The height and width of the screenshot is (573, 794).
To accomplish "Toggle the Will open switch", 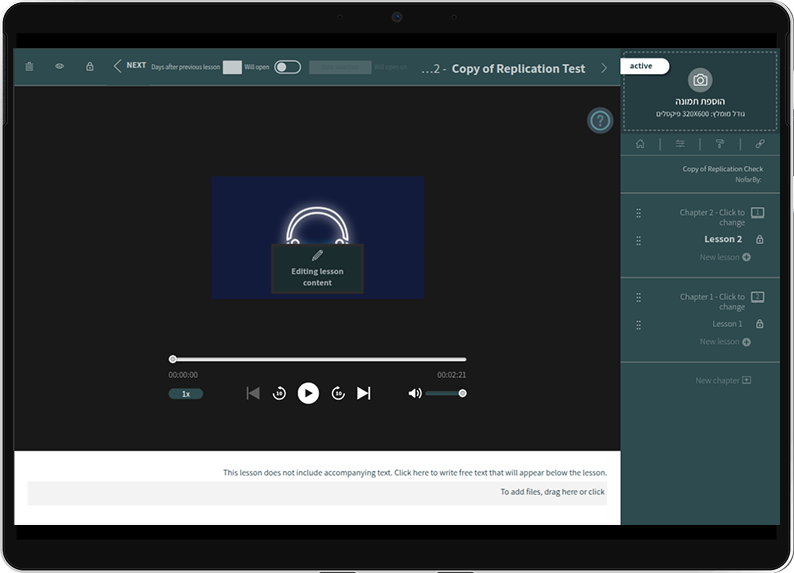I will click(x=288, y=67).
